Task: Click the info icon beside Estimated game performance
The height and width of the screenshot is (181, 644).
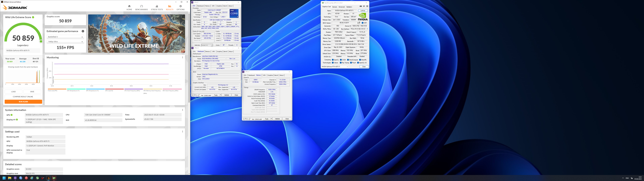Action: [83, 31]
